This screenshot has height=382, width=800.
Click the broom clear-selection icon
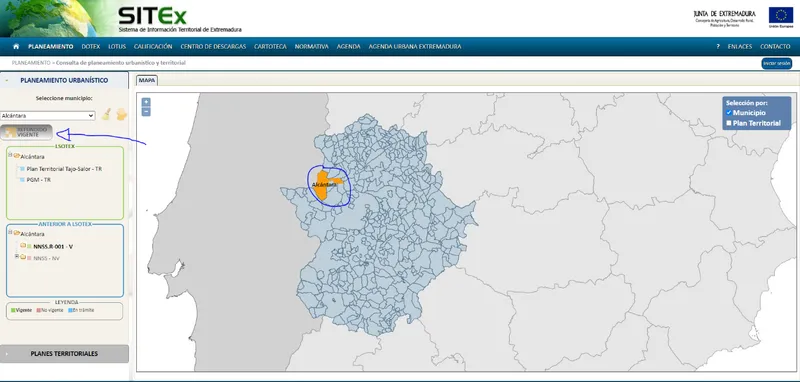click(106, 114)
